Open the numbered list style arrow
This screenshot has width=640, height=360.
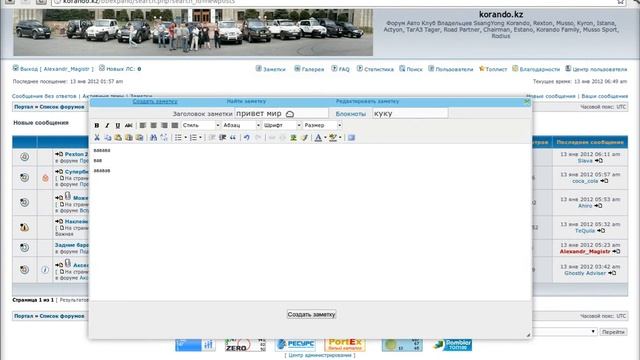click(200, 138)
